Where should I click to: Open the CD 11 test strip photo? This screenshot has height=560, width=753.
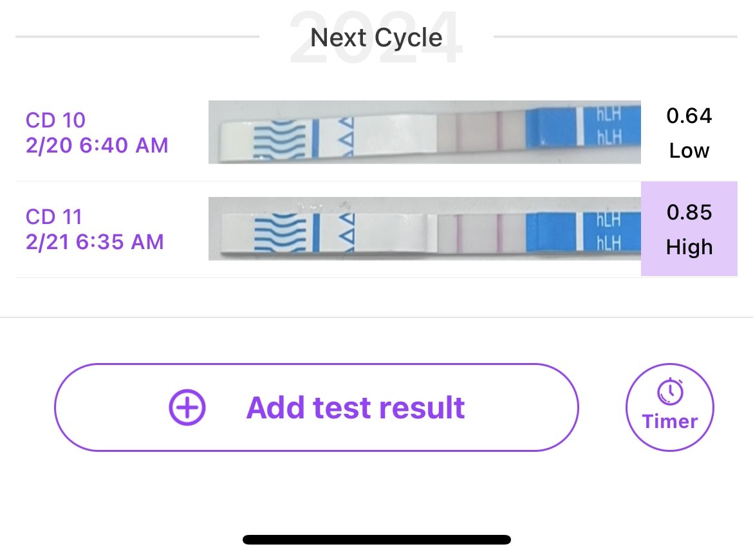point(424,229)
